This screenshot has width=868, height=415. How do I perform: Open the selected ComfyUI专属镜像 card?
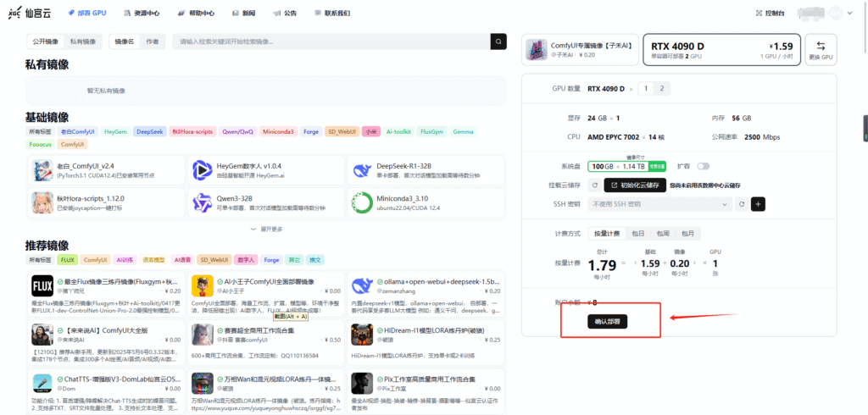pos(581,49)
